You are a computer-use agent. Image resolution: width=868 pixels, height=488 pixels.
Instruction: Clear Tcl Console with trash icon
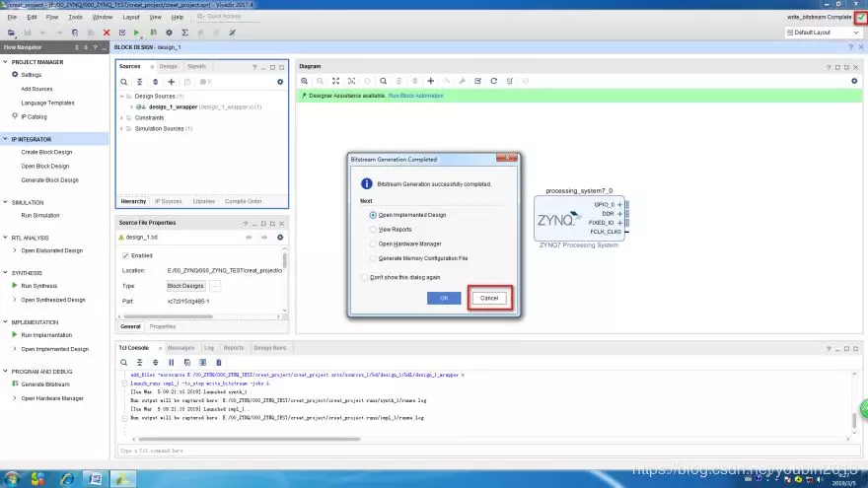tap(219, 363)
